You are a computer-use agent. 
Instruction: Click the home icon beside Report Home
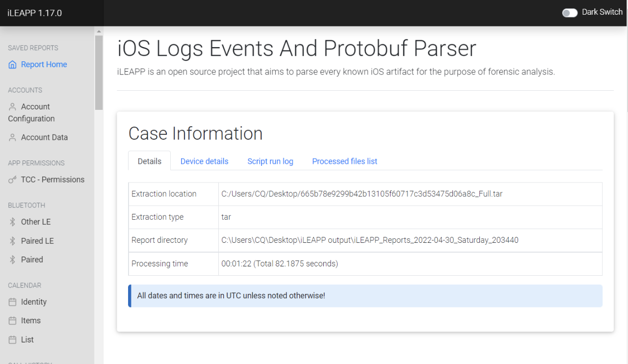[12, 65]
